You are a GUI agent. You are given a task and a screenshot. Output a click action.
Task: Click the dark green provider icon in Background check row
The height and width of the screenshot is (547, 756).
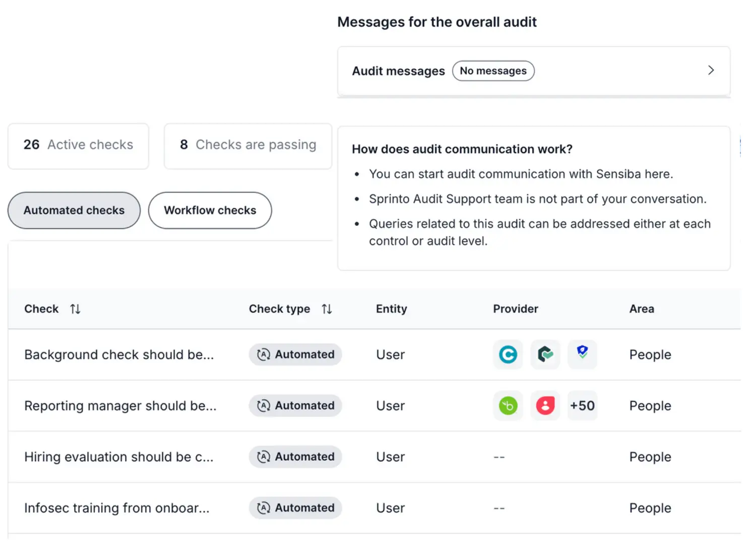[x=545, y=354]
